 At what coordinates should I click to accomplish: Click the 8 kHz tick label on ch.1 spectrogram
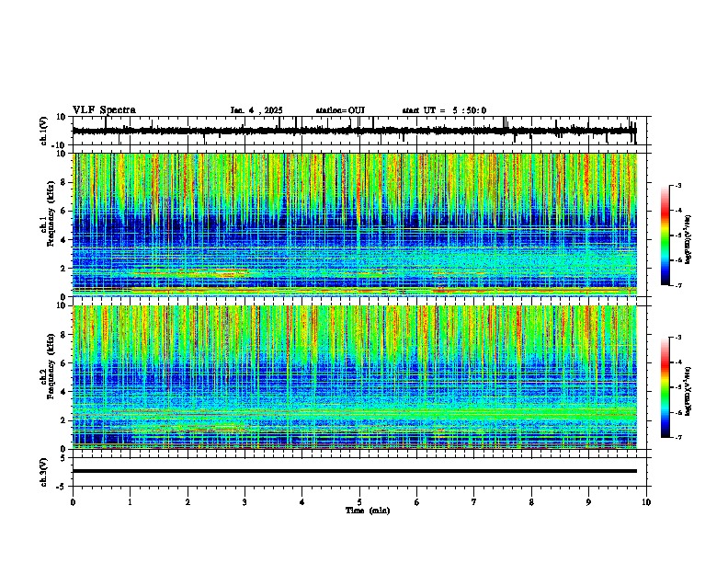point(63,182)
